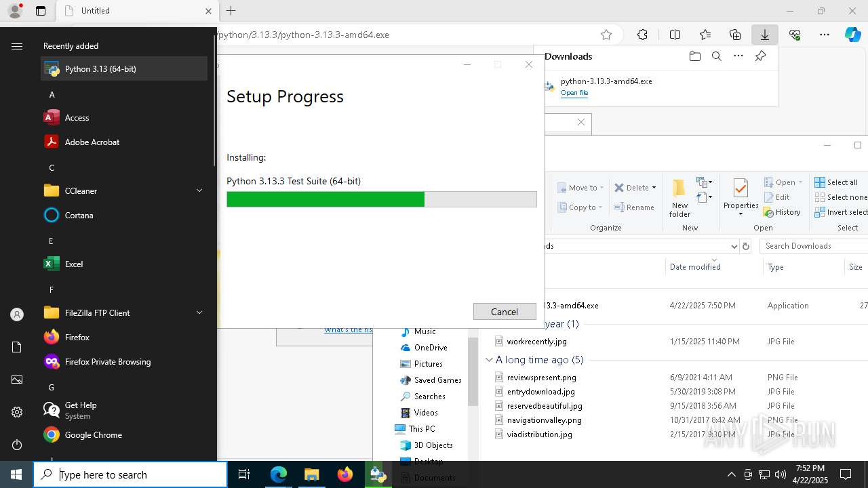
Task: Launch Firefox from the Start menu
Action: 124,338
